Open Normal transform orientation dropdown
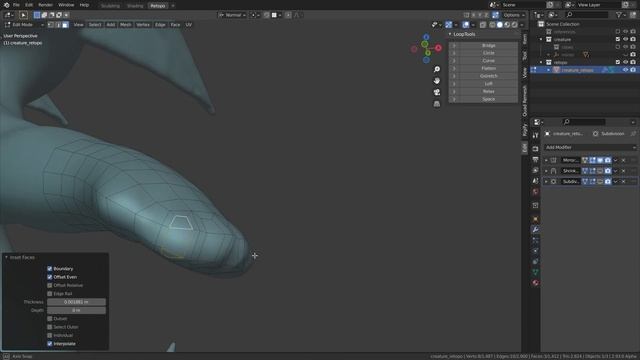Image resolution: width=640 pixels, height=360 pixels. click(x=232, y=15)
